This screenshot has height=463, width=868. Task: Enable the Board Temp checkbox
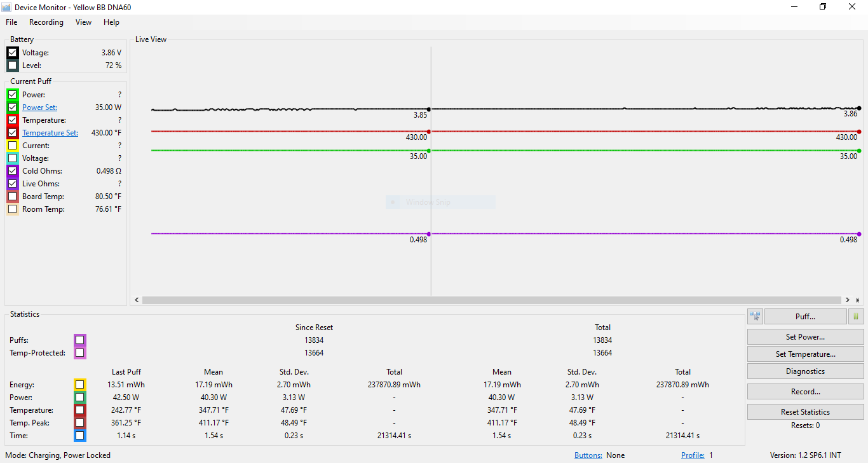[13, 197]
